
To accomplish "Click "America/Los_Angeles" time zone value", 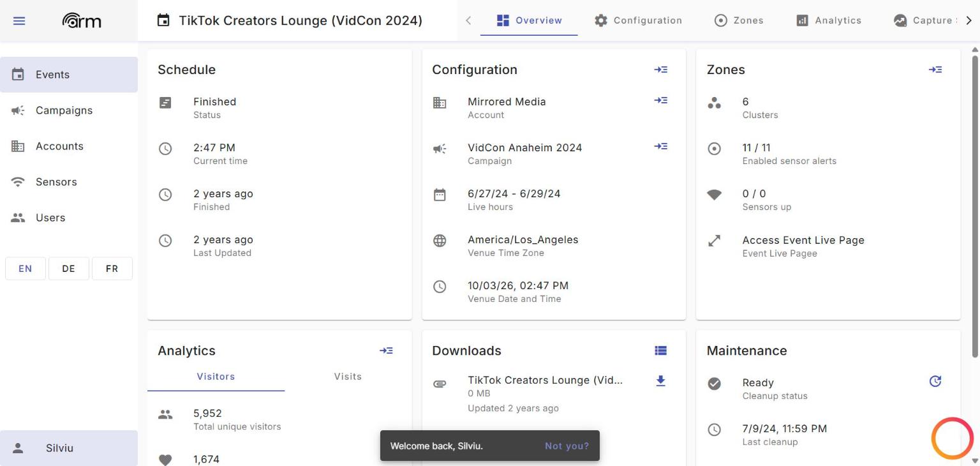I will [x=523, y=240].
